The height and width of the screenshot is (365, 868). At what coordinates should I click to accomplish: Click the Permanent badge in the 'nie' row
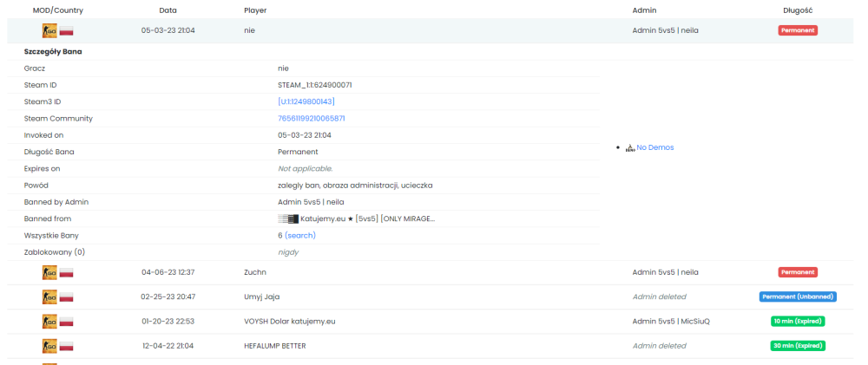pos(798,30)
